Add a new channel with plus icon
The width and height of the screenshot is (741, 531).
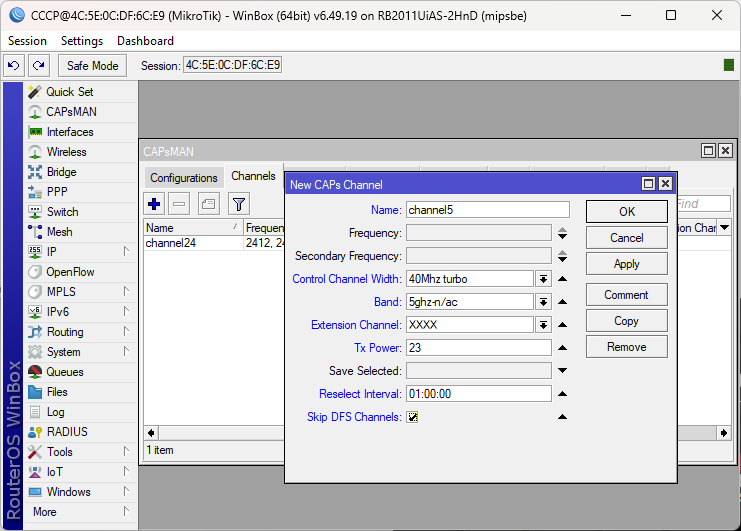[x=154, y=204]
